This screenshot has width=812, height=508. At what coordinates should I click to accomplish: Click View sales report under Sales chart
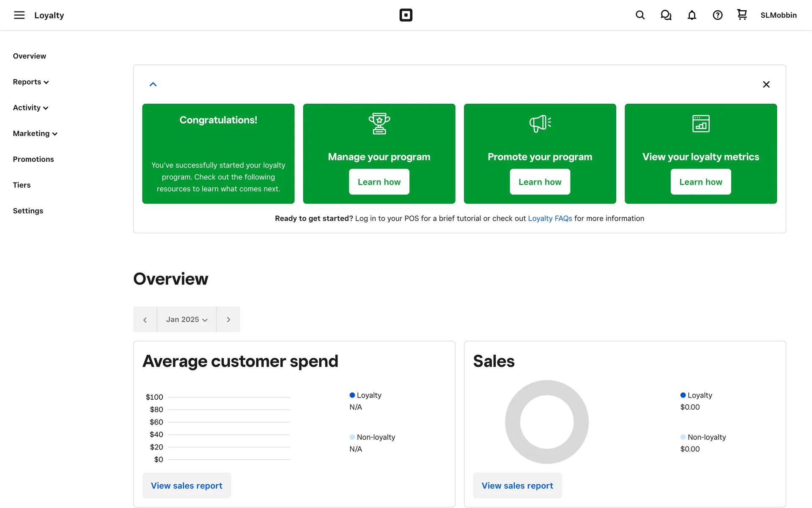[517, 486]
